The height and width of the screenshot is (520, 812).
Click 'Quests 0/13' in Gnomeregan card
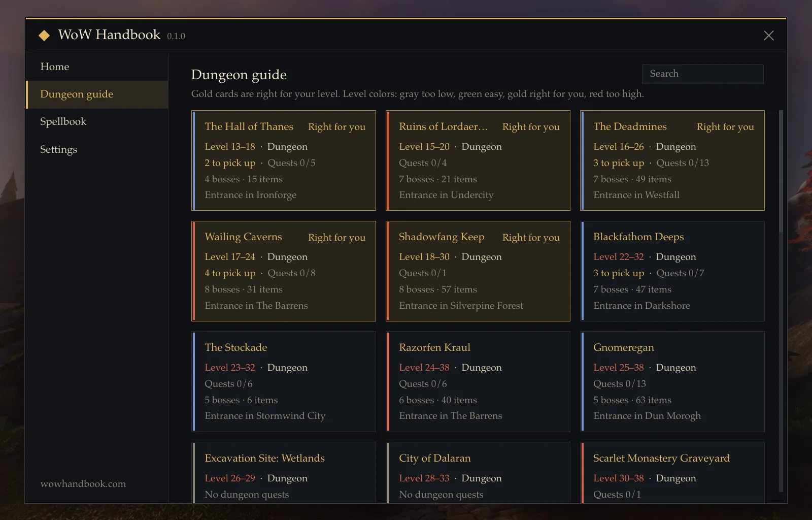620,383
